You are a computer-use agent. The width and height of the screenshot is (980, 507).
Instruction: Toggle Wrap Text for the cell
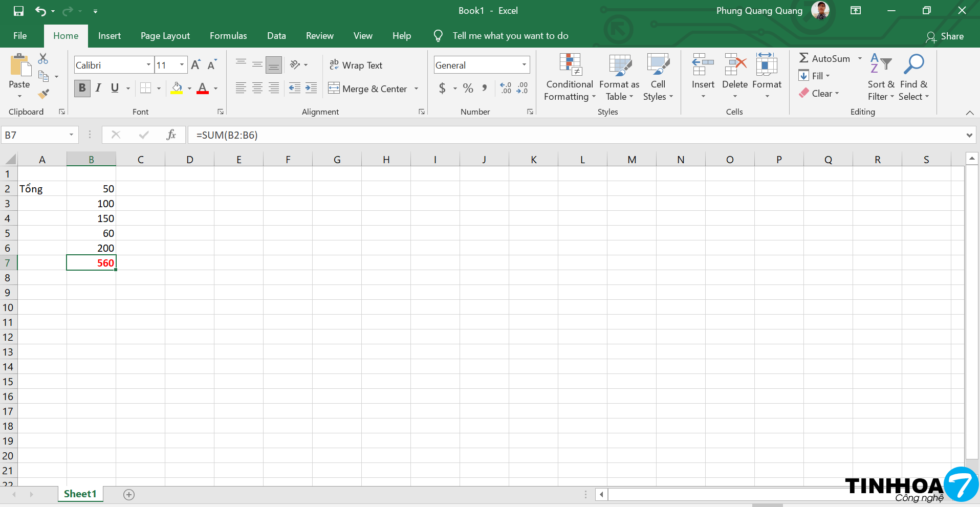356,65
